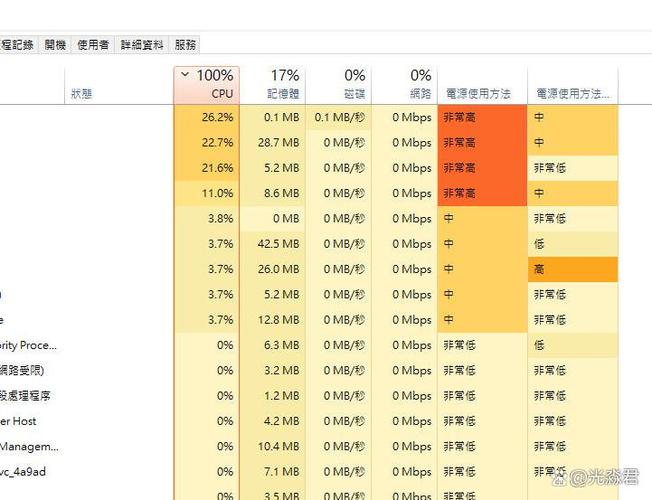
Task: Click the 狀態 column header
Action: coord(82,93)
